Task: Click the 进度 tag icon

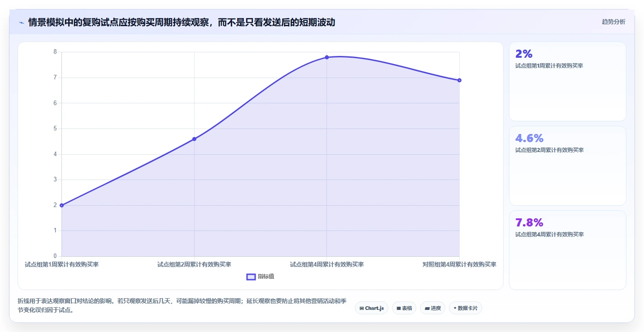Action: click(x=427, y=308)
